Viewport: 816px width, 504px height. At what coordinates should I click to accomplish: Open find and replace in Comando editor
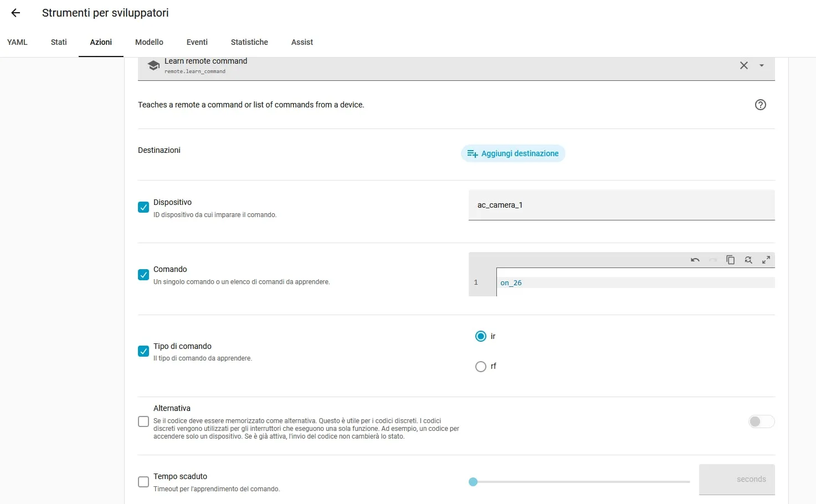click(x=748, y=260)
